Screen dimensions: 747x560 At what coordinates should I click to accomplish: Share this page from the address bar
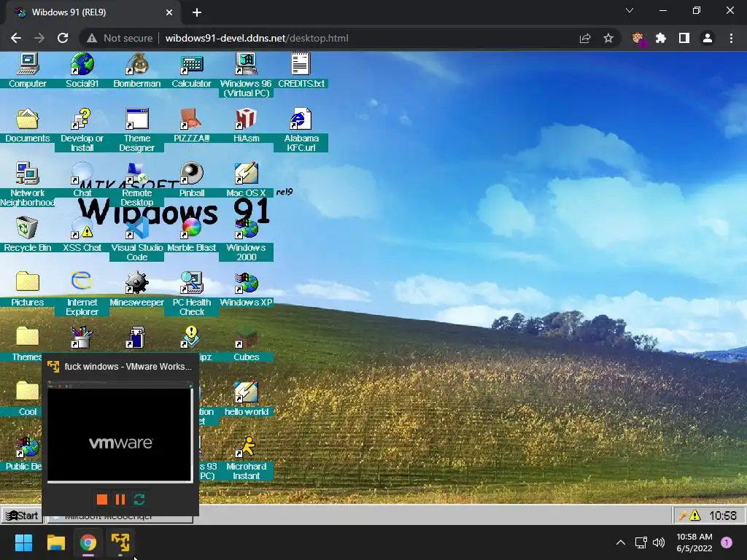pyautogui.click(x=585, y=38)
